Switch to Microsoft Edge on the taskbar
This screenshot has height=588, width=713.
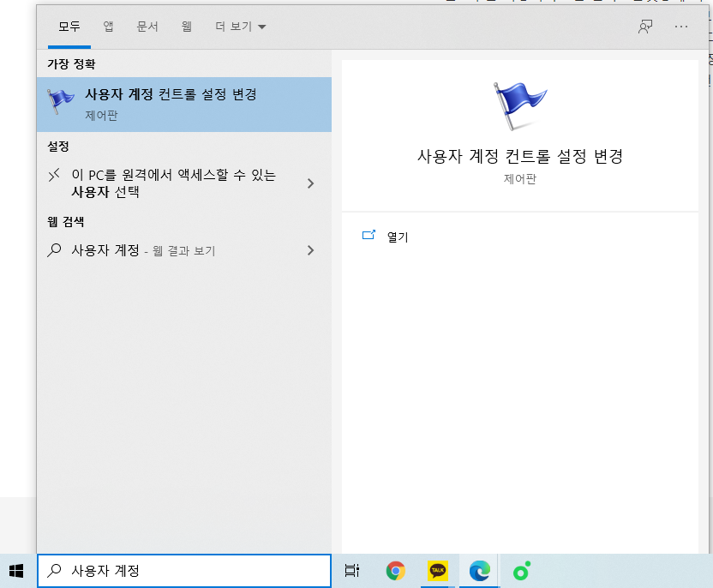tap(479, 571)
